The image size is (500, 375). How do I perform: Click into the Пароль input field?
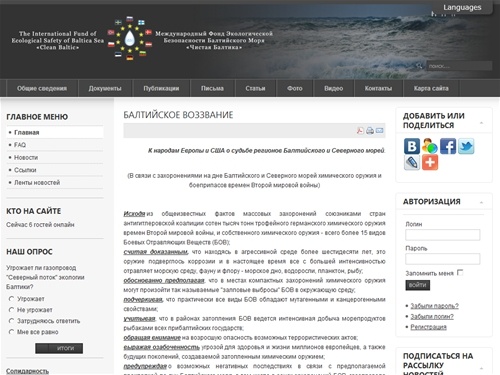coord(443,259)
